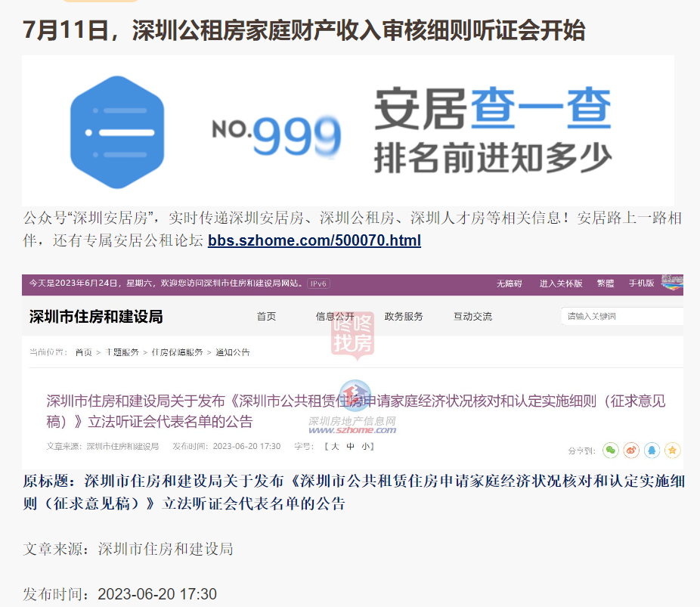This screenshot has height=607, width=700.
Task: Share article via Weibo icon
Action: (631, 450)
